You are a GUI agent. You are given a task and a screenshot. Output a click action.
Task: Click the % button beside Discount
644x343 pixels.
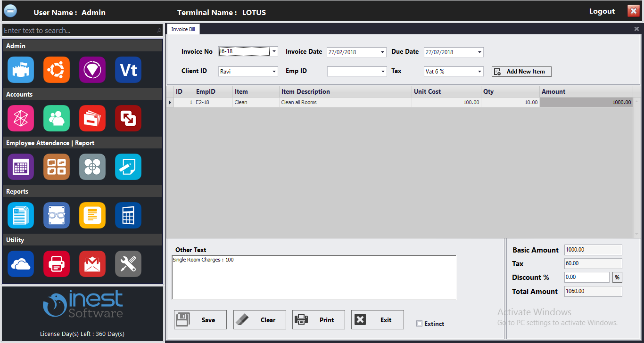click(617, 278)
